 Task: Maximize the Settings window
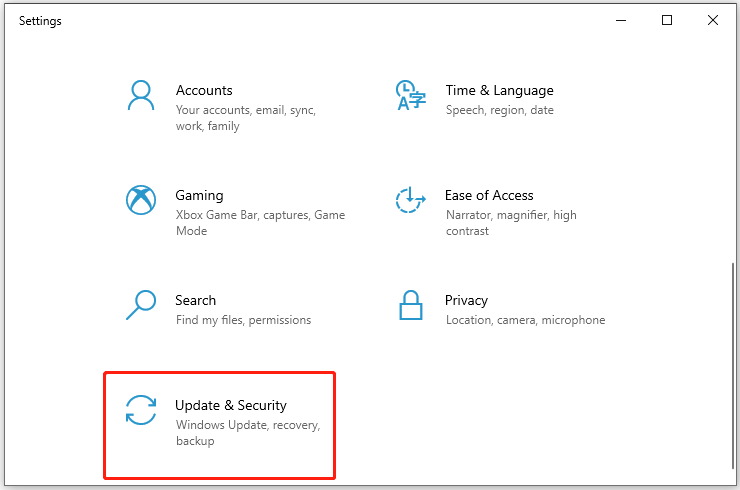click(x=667, y=20)
